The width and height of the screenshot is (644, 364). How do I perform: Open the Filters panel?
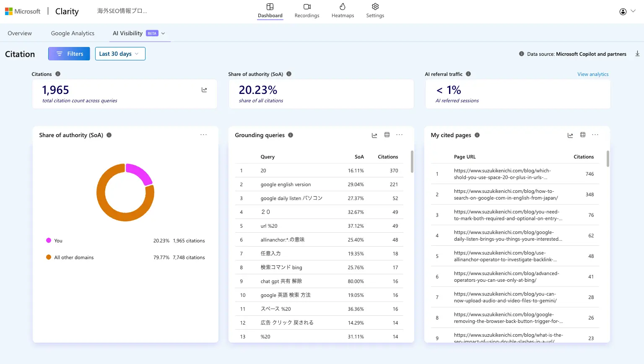point(69,54)
